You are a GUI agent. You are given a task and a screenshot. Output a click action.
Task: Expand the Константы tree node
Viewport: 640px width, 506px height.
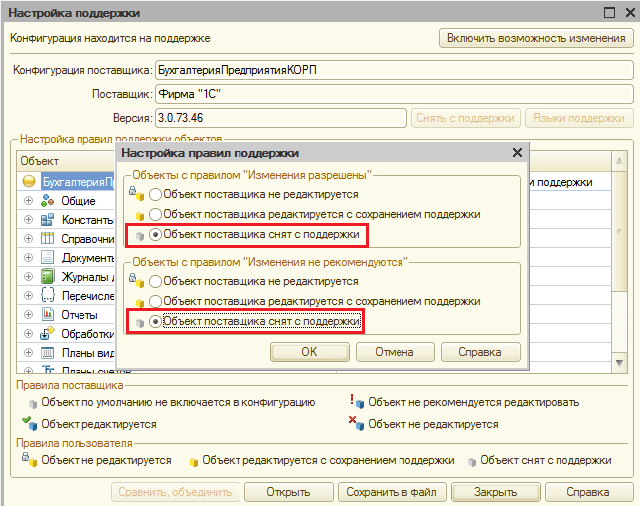coord(28,220)
